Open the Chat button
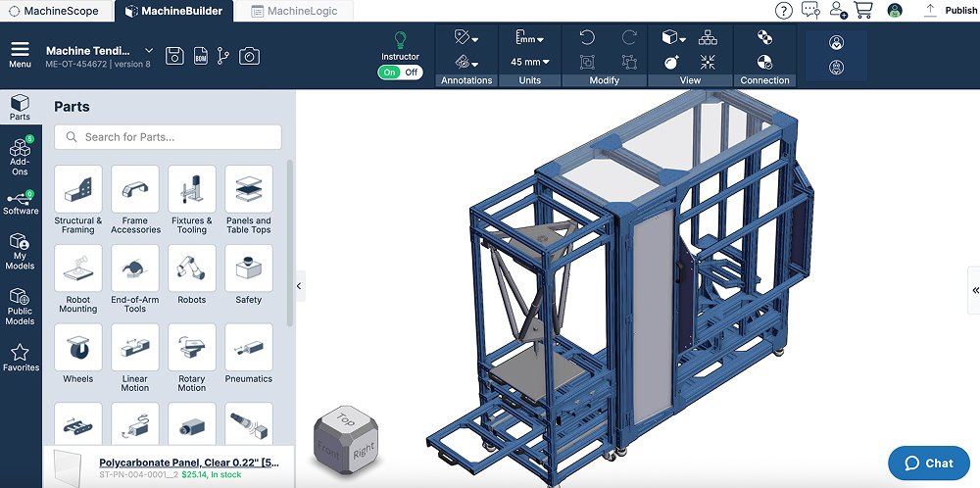This screenshot has height=488, width=980. pos(929,463)
